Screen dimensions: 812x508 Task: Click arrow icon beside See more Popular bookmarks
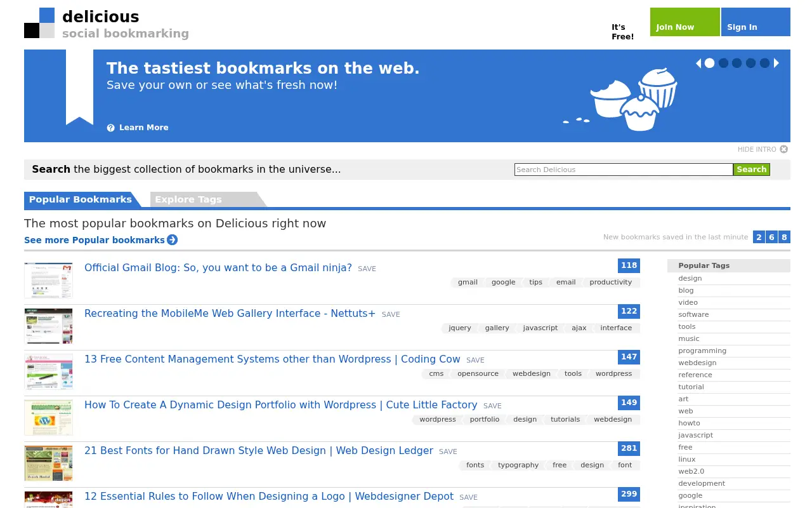coord(173,240)
